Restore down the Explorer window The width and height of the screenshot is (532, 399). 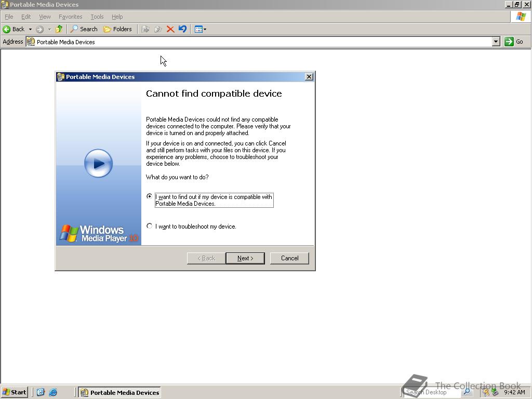pyautogui.click(x=517, y=4)
